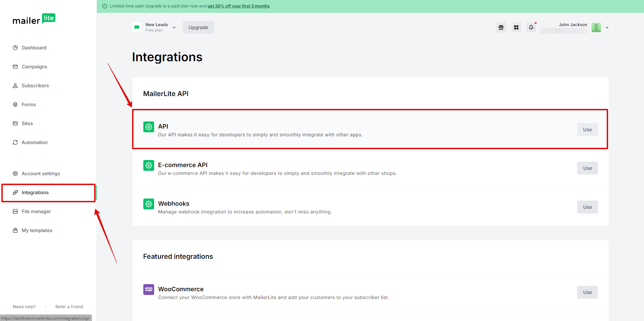Open Subscribers from the sidebar
Screen dimensions: 644x321
click(35, 86)
